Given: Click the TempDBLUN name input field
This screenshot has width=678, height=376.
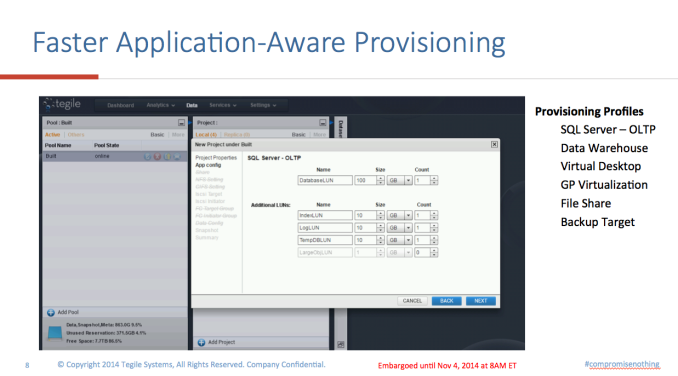Looking at the screenshot, I should point(325,240).
